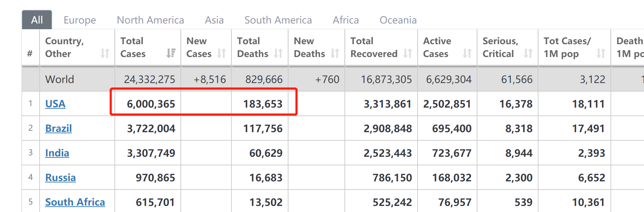Select World total cases 24,332,275
Viewport: 644px width, 212px height.
point(149,79)
